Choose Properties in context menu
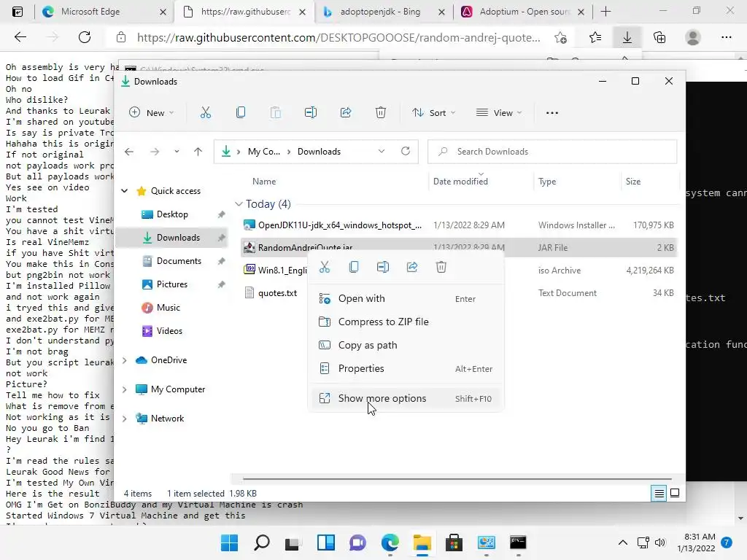This screenshot has width=747, height=560. (406, 368)
